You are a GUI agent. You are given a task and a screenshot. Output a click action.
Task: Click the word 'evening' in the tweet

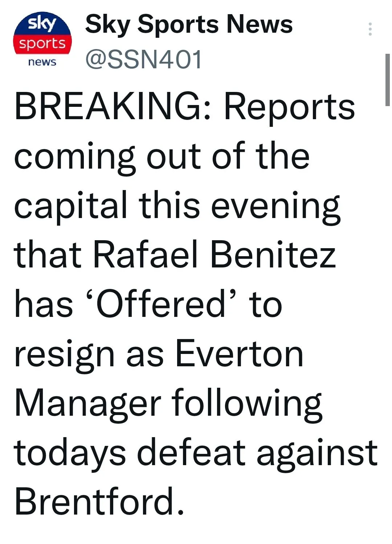276,206
